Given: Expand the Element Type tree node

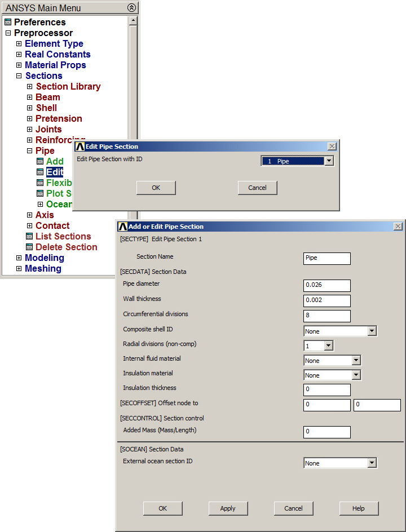Looking at the screenshot, I should (19, 44).
